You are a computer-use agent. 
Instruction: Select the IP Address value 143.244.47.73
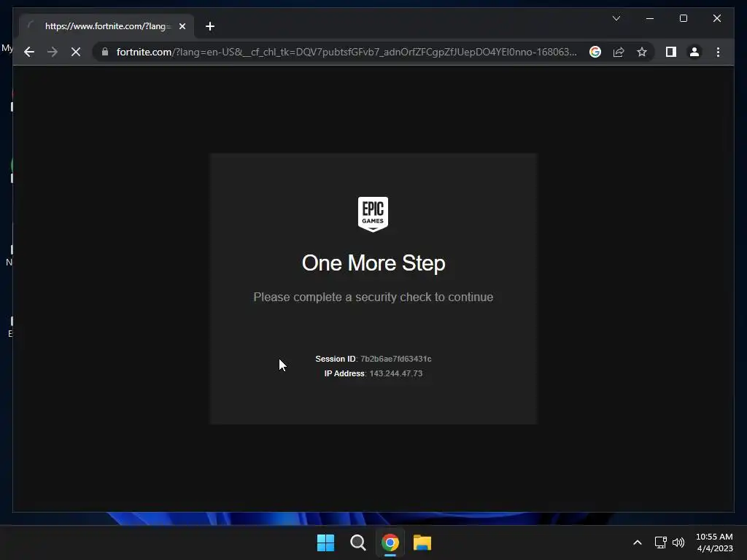click(396, 374)
